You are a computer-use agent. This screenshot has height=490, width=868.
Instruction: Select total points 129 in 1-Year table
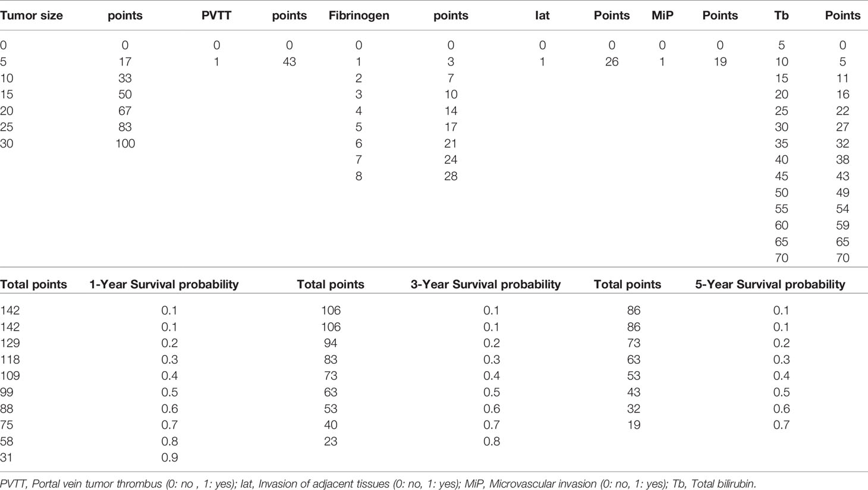tap(10, 344)
